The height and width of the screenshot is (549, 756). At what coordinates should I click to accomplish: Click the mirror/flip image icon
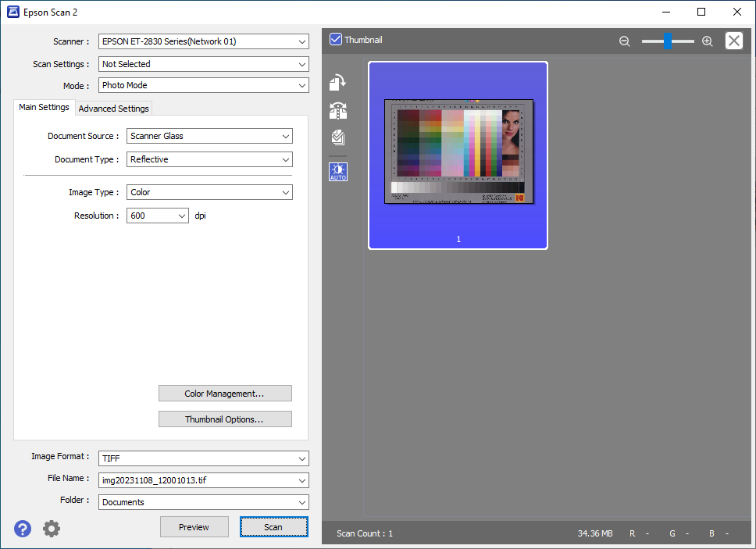tap(338, 110)
